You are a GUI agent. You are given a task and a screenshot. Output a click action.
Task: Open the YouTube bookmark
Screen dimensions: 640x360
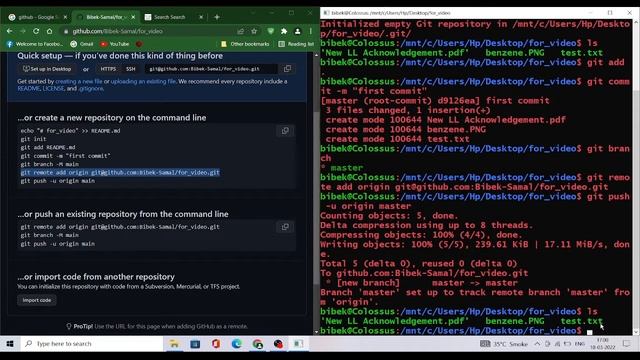(x=115, y=44)
